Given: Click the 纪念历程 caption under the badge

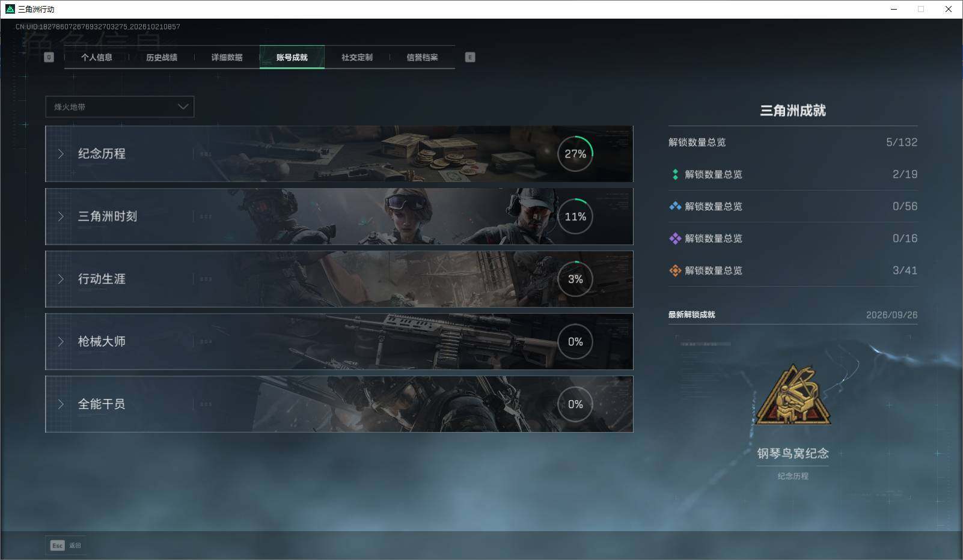Looking at the screenshot, I should pos(793,476).
